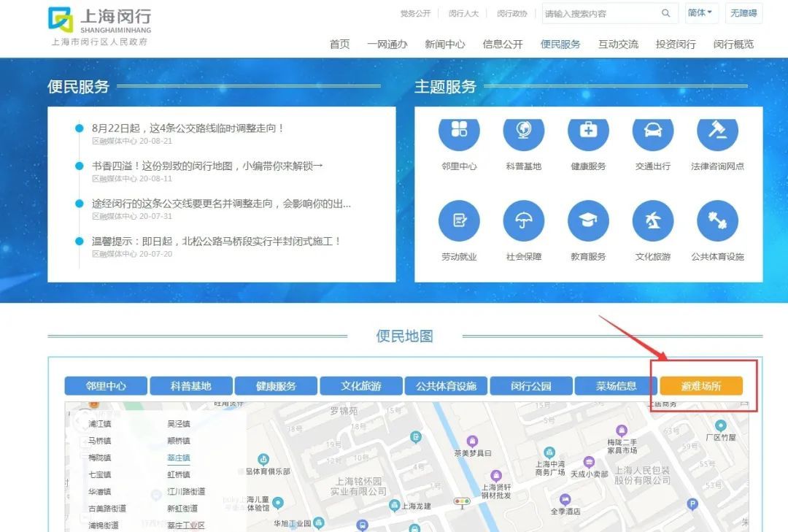Click the 邻里中心 theme service icon

tap(459, 131)
